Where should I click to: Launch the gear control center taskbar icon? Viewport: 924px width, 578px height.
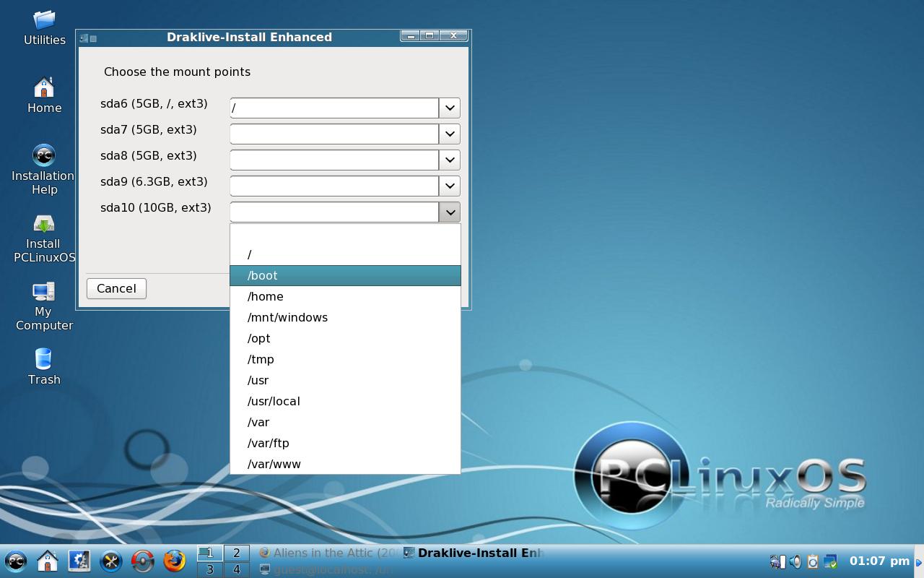point(79,561)
